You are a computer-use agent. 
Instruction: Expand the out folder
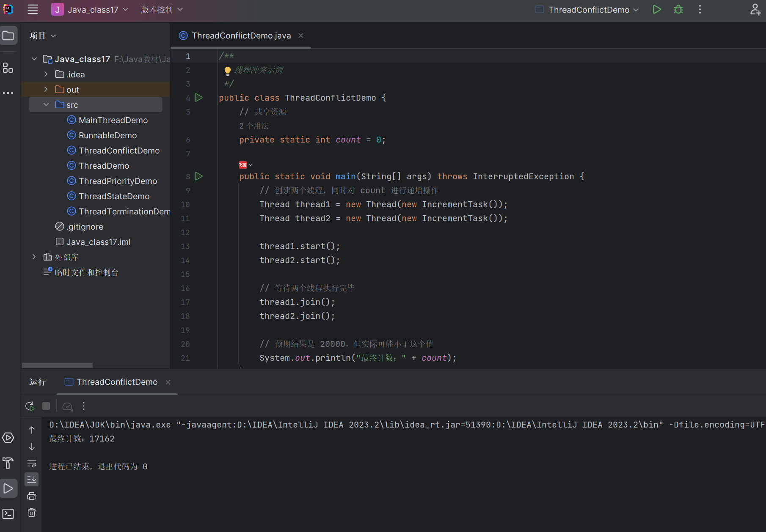[46, 90]
